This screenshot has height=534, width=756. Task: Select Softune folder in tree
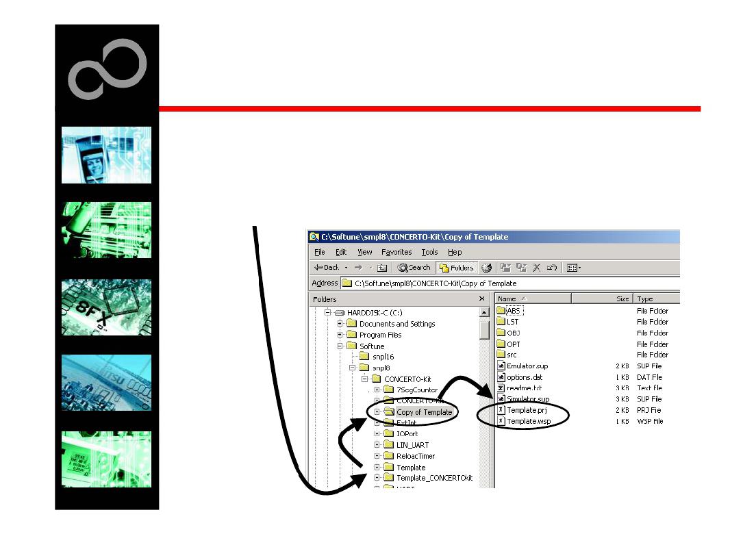click(x=372, y=346)
